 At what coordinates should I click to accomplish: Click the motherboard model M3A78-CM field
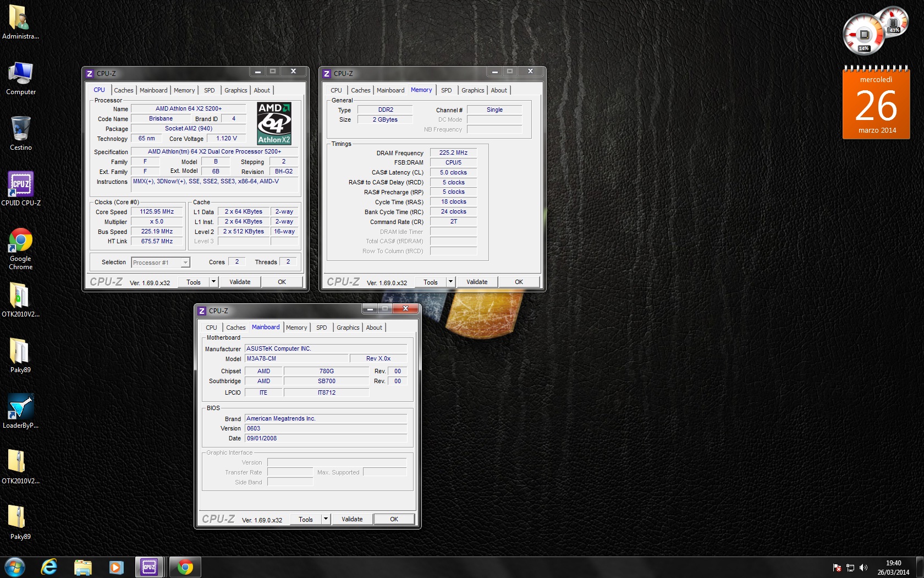[x=296, y=358]
